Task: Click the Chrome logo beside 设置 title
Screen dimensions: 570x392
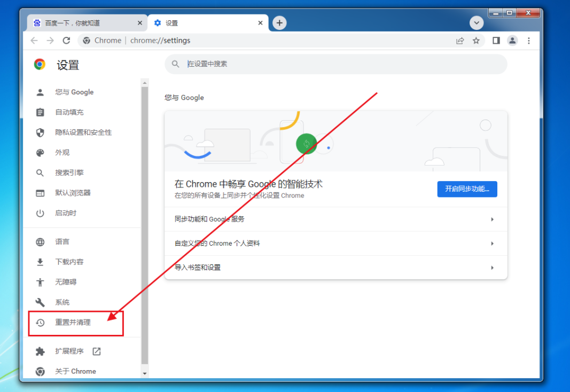Action: coord(40,64)
